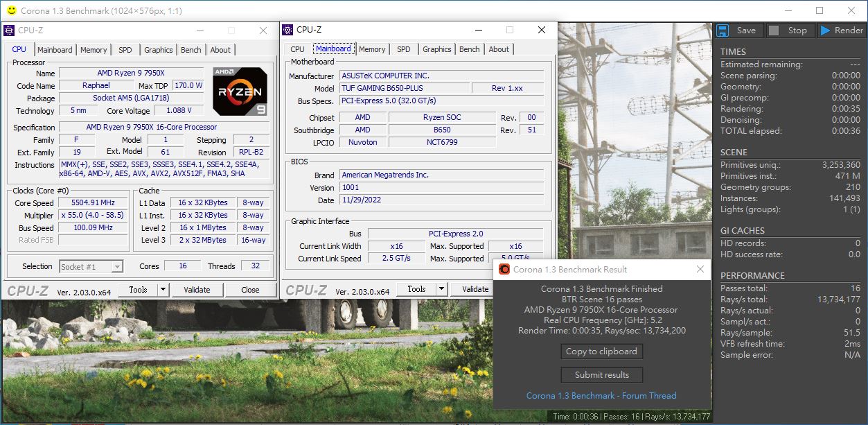
Task: Click Submit results button
Action: pos(601,375)
